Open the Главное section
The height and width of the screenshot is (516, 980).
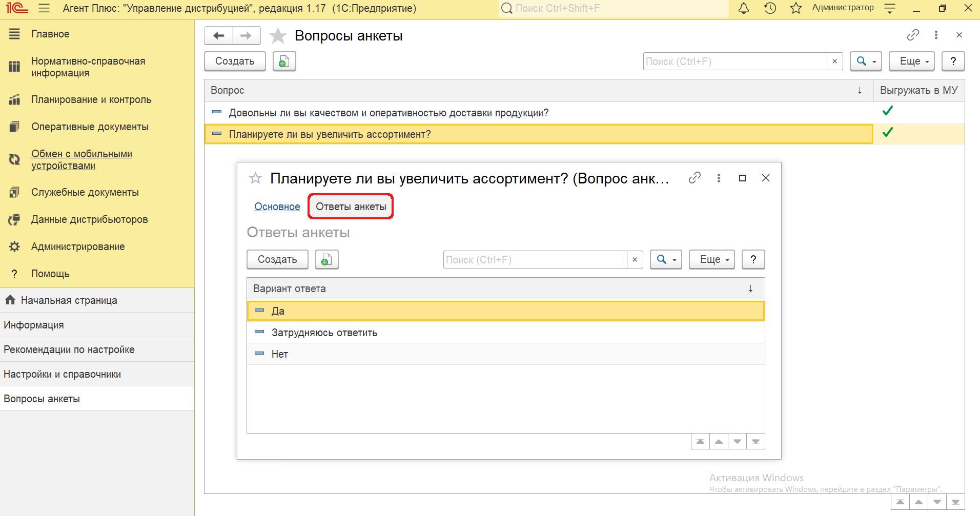(x=50, y=34)
